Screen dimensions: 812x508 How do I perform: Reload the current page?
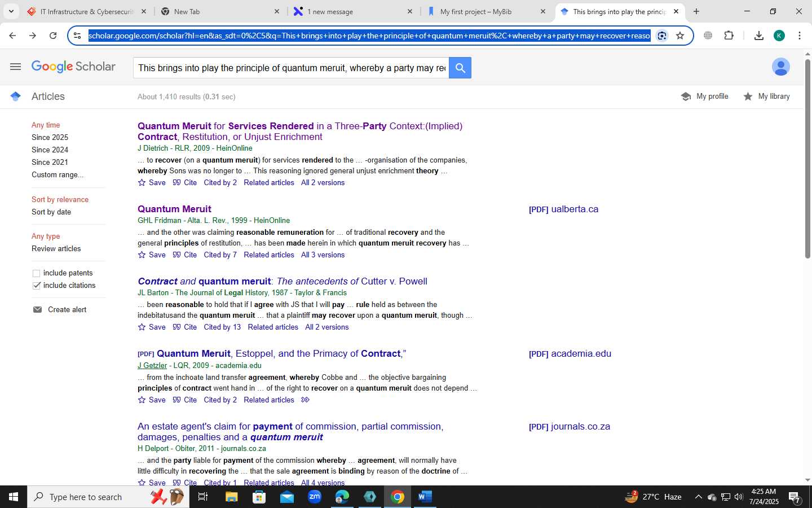pos(53,36)
